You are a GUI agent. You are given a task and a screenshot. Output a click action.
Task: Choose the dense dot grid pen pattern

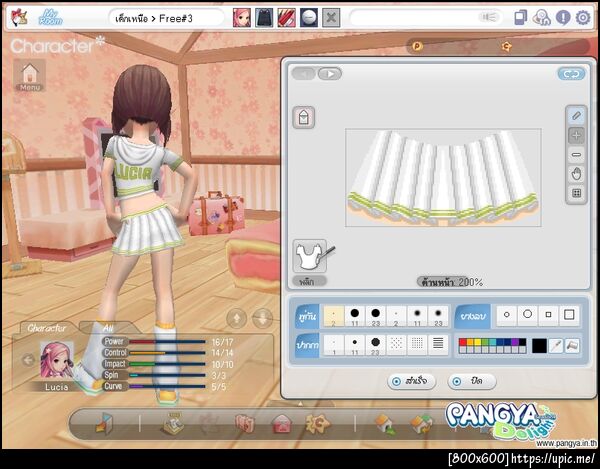[x=417, y=345]
